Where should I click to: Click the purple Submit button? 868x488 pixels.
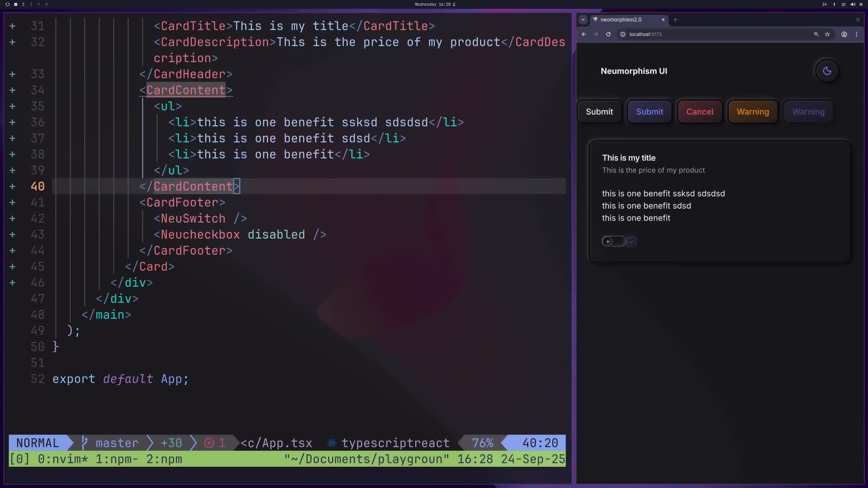click(x=649, y=112)
